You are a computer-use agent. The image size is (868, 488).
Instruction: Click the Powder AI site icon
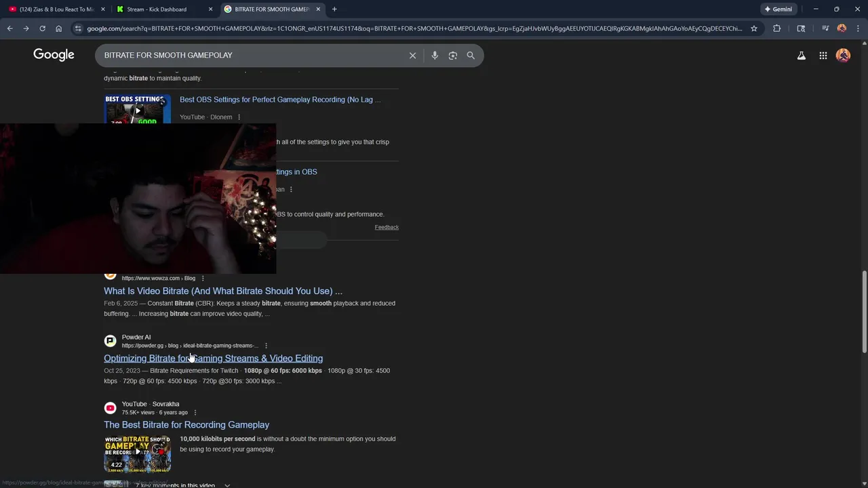(110, 341)
